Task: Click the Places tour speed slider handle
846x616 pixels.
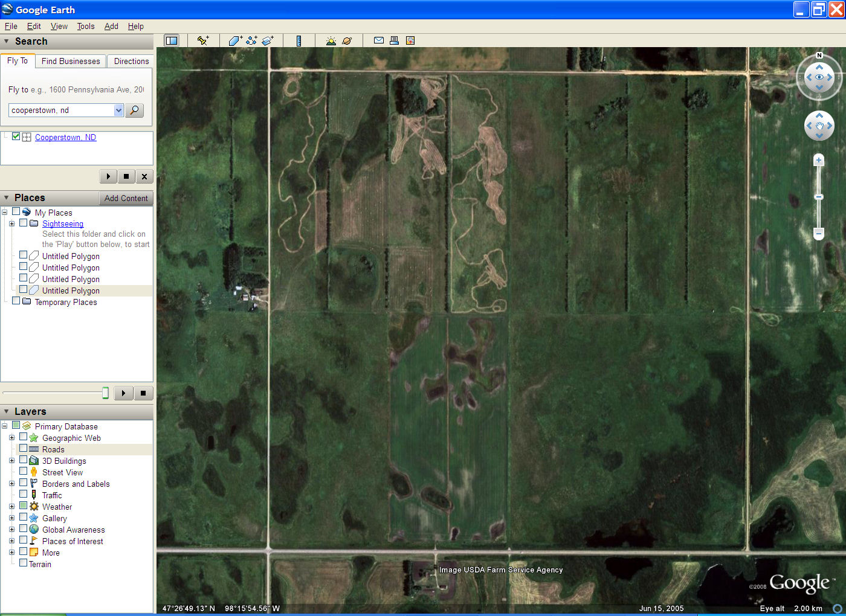Action: tap(105, 393)
